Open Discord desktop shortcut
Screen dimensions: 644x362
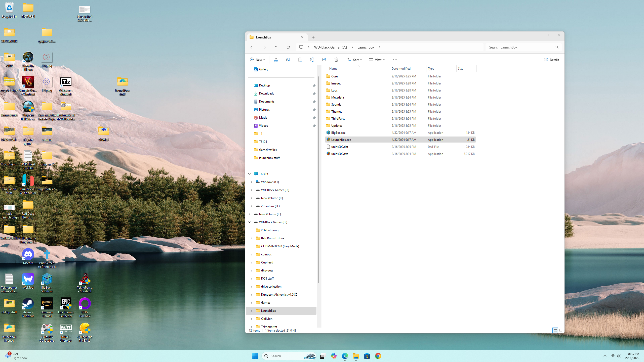28,256
